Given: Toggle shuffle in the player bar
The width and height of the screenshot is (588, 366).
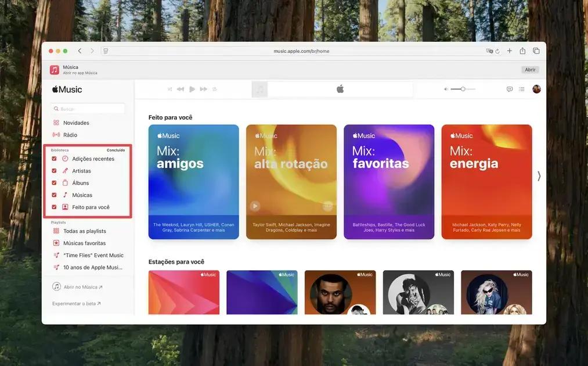Looking at the screenshot, I should coord(170,89).
